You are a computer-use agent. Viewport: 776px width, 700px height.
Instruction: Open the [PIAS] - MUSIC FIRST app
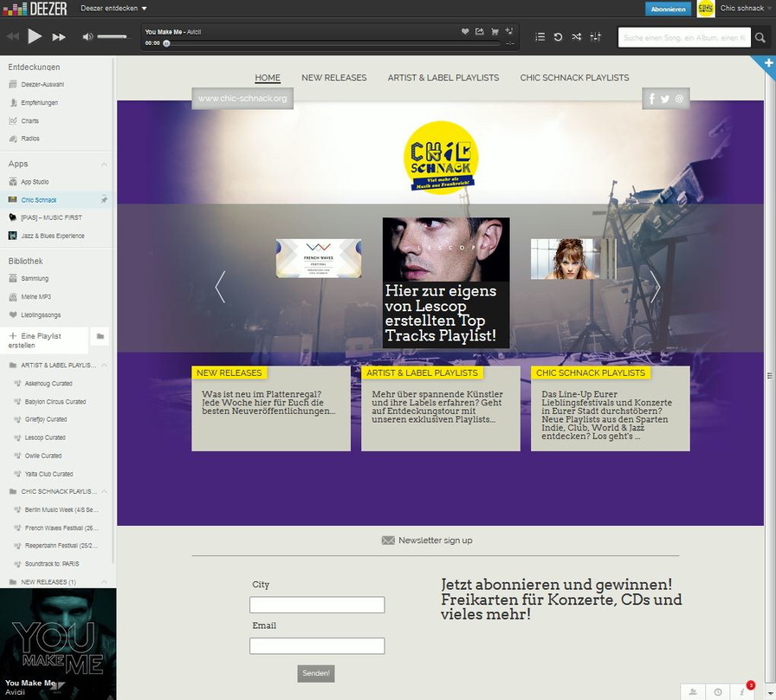coord(51,217)
